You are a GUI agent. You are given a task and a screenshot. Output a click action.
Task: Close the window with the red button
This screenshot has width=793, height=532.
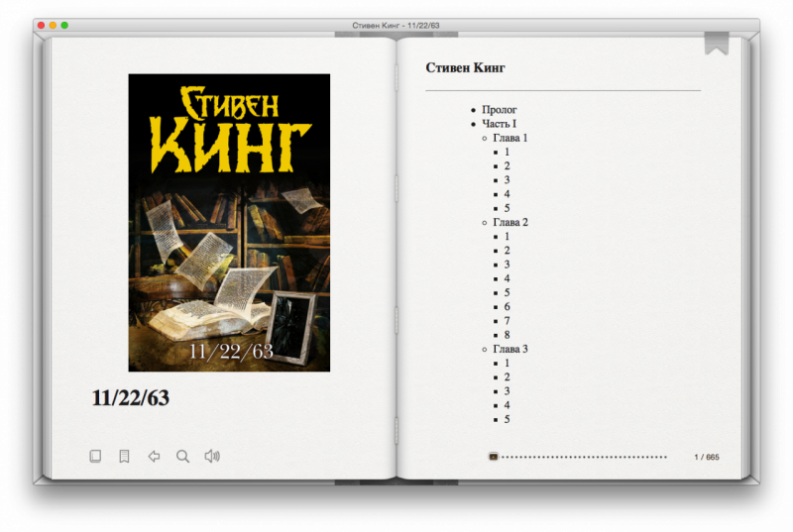click(42, 25)
